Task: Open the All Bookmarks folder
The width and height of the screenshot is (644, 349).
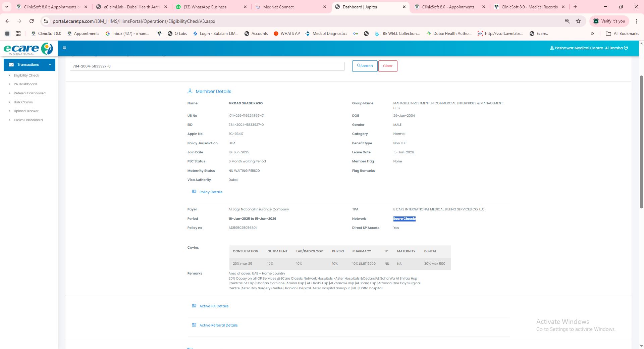Action: pyautogui.click(x=622, y=34)
